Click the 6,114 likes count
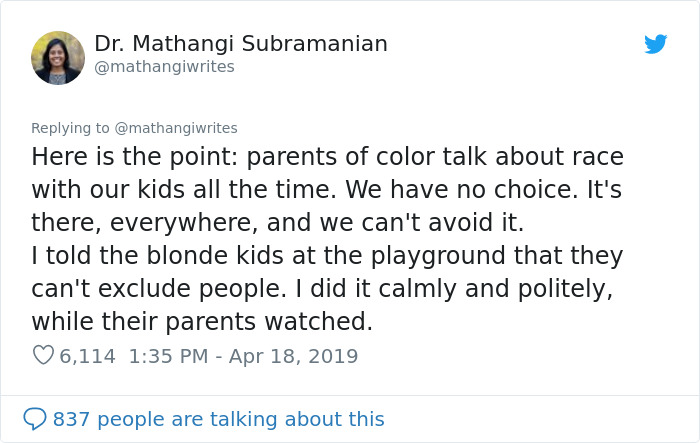 [x=87, y=356]
